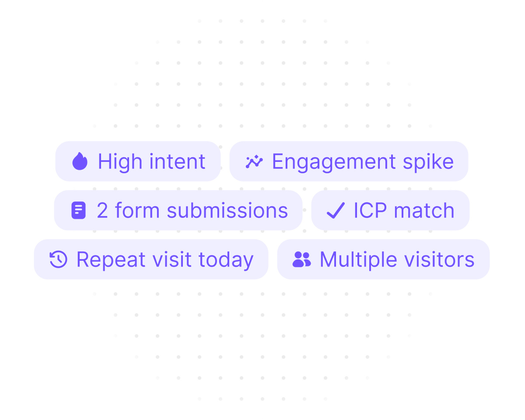Click the form document icon
Screen dimensions: 525x420
(78, 210)
